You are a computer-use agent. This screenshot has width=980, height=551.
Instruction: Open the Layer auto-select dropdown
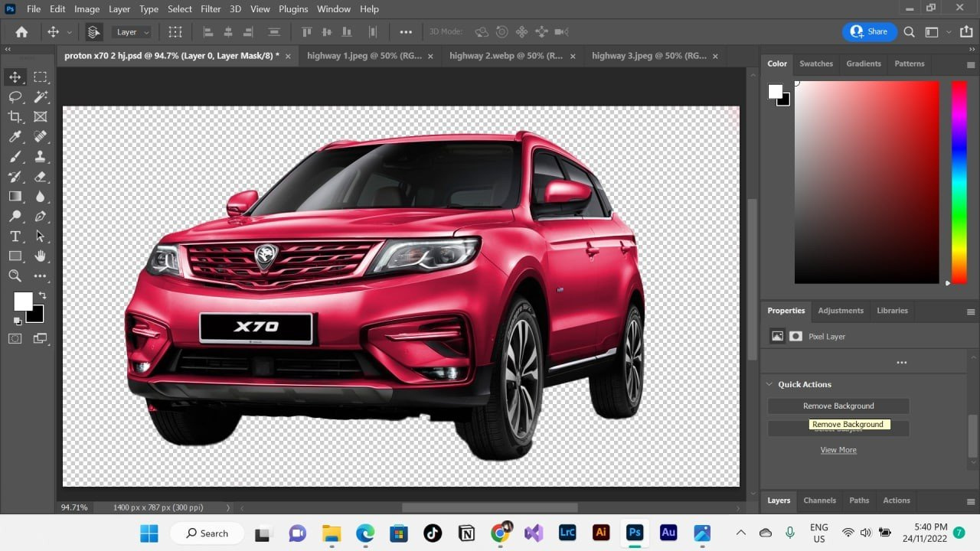point(132,32)
